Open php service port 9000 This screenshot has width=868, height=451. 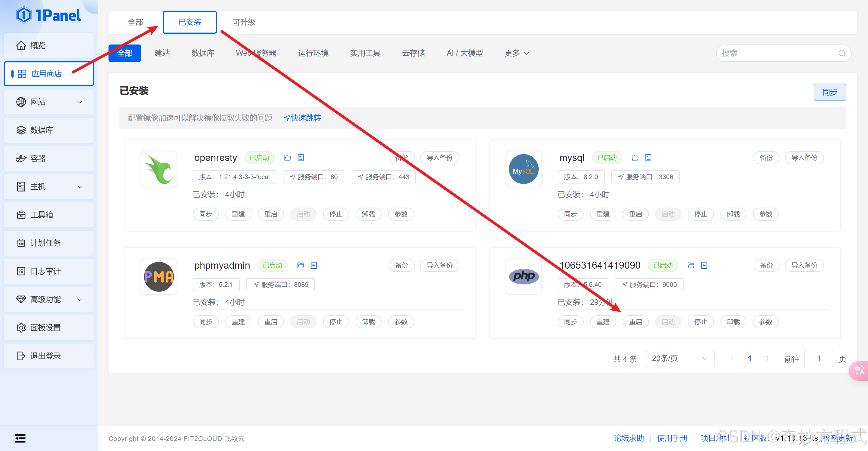649,285
